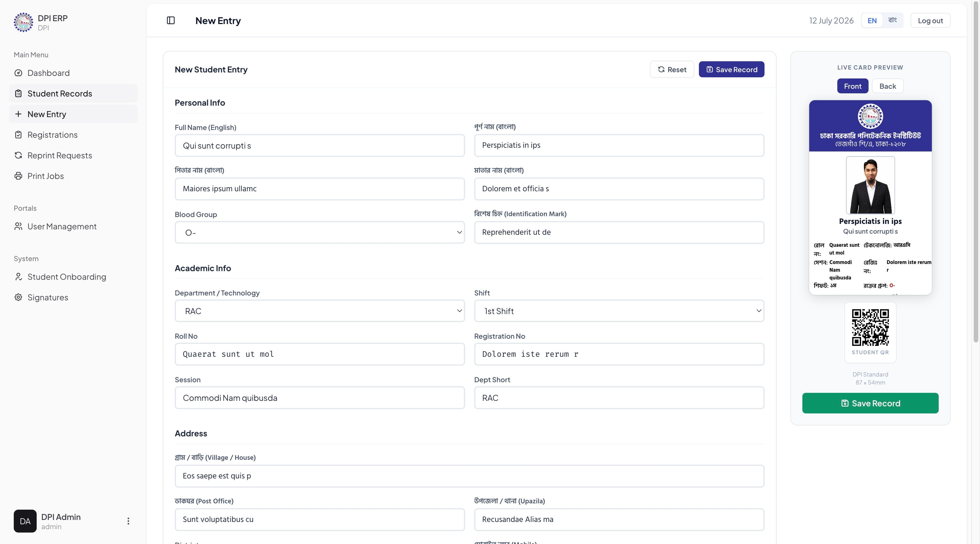
Task: Toggle the sidebar collapse icon
Action: (x=170, y=21)
